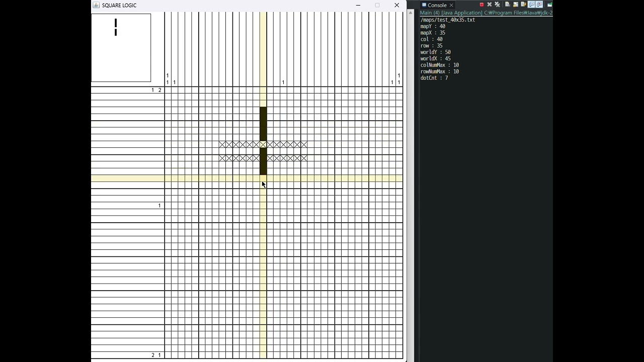Close the Console tab with its X
This screenshot has height=362, width=644.
click(451, 5)
